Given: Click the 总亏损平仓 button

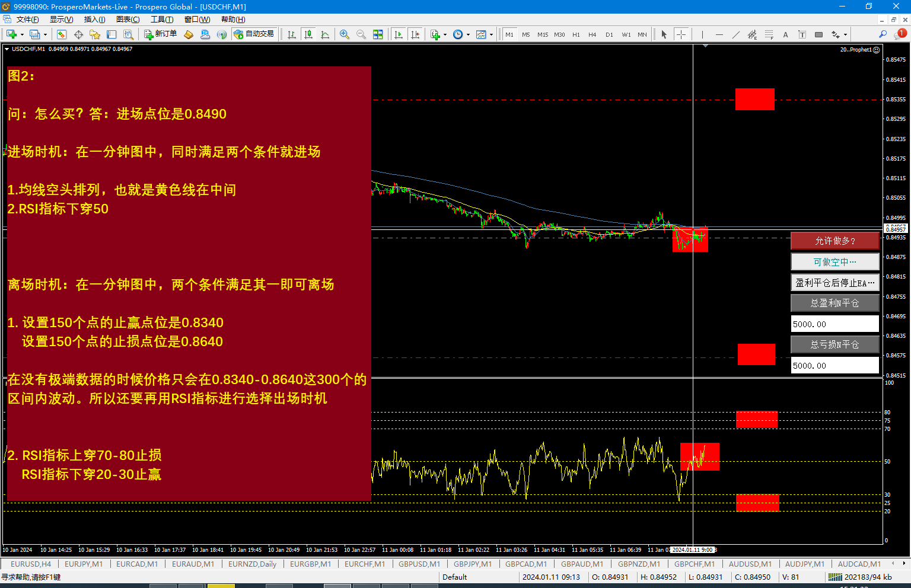Looking at the screenshot, I should pyautogui.click(x=835, y=344).
